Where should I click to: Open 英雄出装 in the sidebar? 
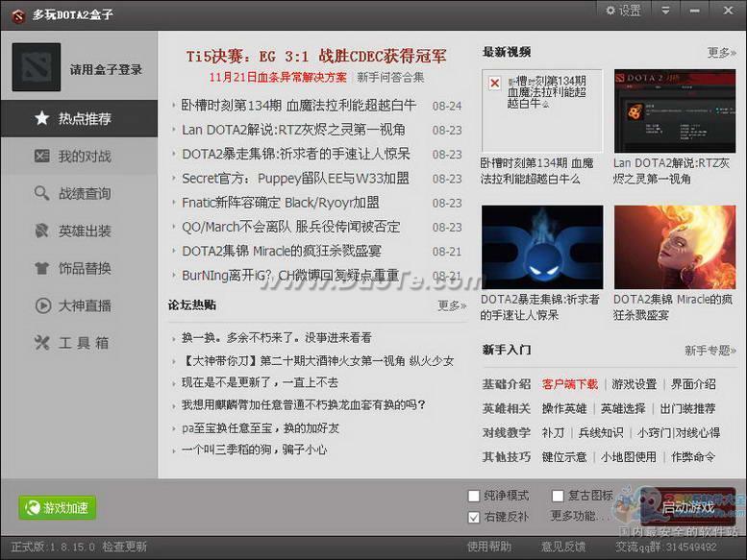point(79,231)
